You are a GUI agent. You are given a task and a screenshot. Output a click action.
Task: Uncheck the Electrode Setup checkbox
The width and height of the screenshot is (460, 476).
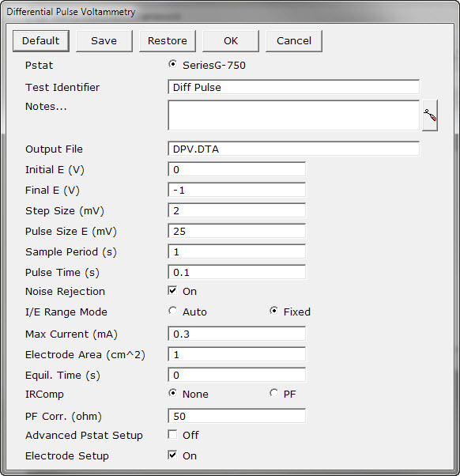click(x=172, y=455)
